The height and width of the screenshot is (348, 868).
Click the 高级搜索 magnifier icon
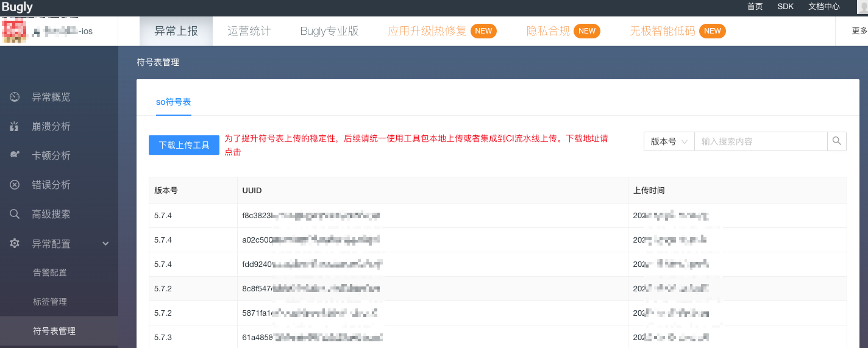point(15,214)
